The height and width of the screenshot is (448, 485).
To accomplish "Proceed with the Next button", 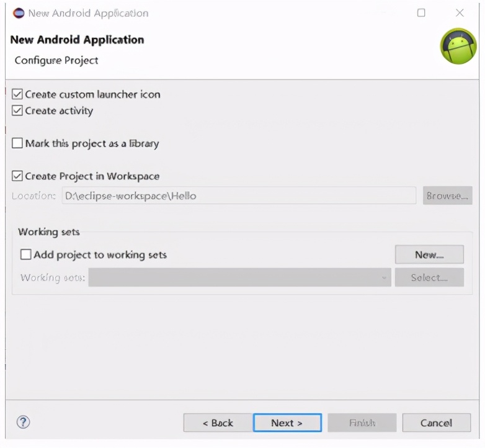I will pos(287,423).
